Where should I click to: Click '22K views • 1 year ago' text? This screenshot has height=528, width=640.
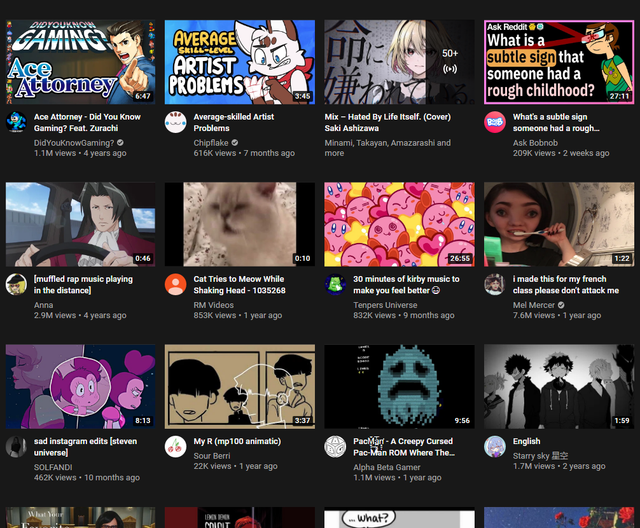[236, 466]
